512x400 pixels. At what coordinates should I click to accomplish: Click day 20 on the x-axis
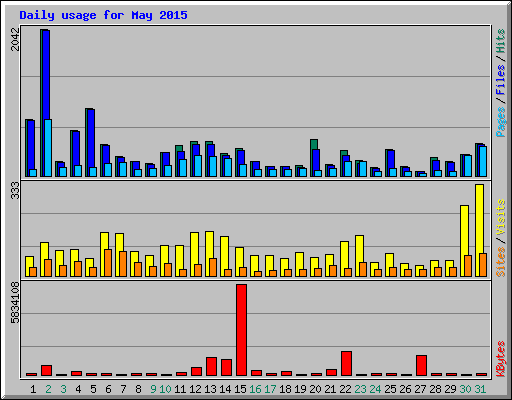pos(315,389)
